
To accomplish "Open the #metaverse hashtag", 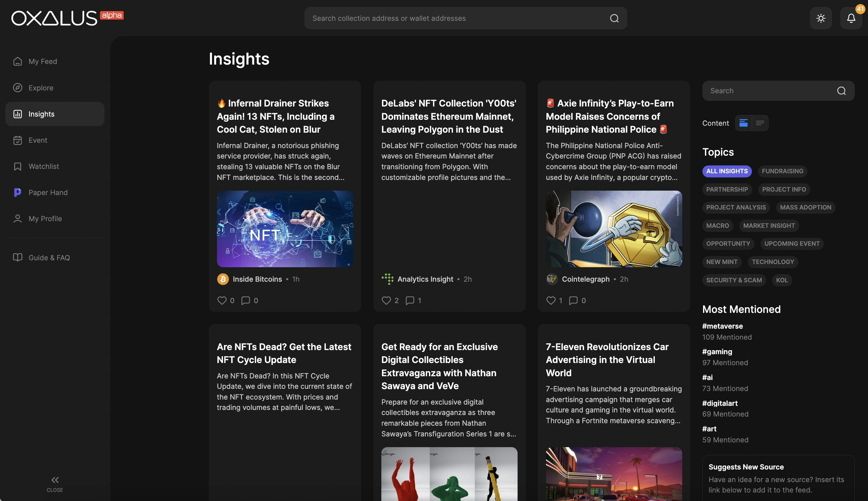I will [722, 326].
